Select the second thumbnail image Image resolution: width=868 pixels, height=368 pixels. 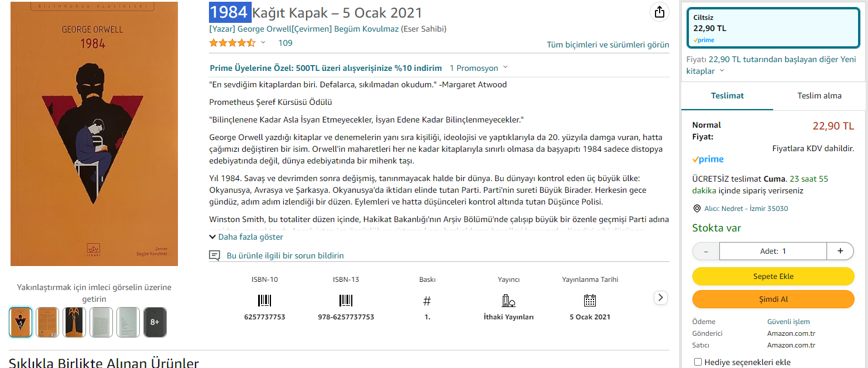tap(47, 322)
